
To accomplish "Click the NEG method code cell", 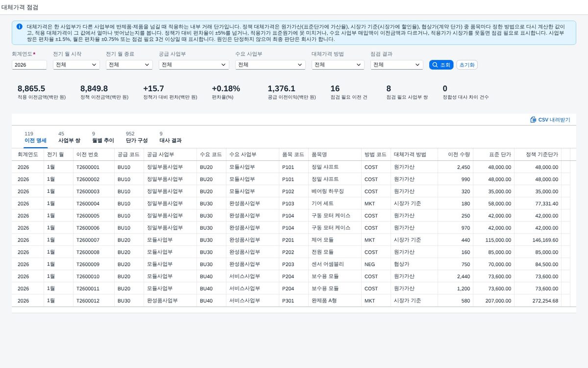I will tap(376, 264).
